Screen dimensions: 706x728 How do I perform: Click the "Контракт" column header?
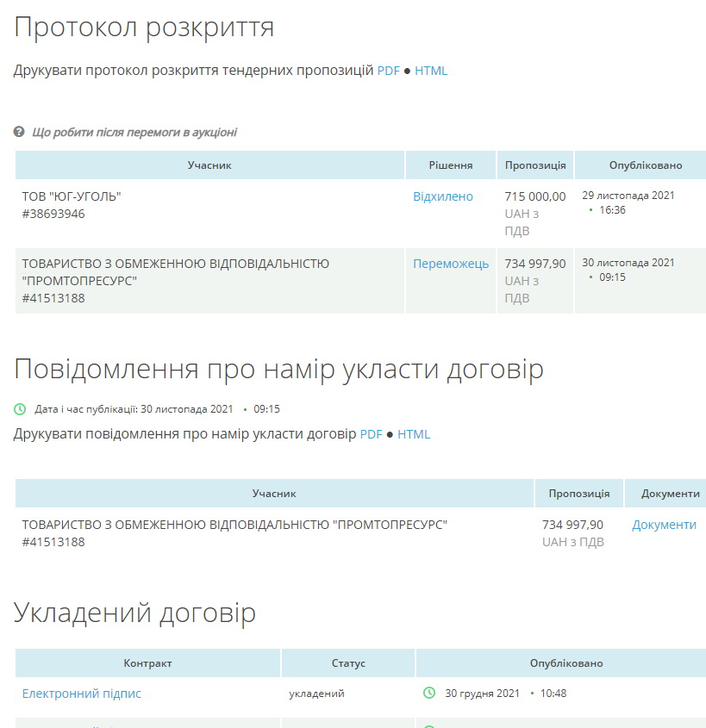[147, 663]
